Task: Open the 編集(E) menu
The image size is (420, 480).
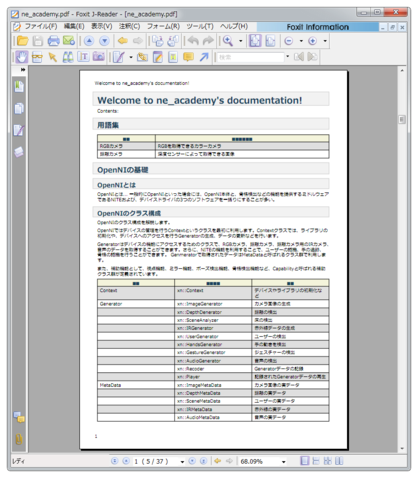Action: pos(74,26)
